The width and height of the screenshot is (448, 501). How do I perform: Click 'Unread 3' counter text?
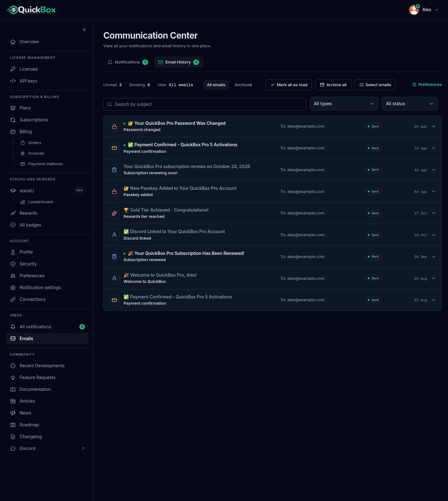tap(112, 85)
